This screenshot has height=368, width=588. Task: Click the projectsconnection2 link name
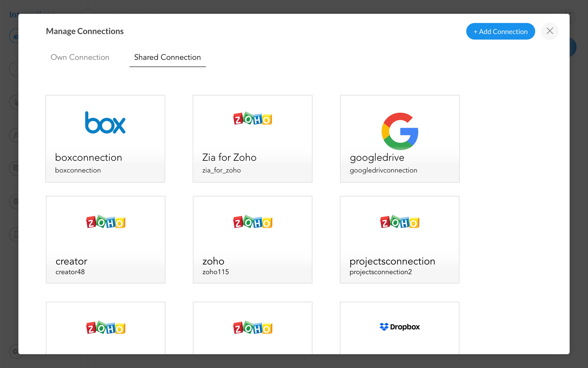click(381, 272)
